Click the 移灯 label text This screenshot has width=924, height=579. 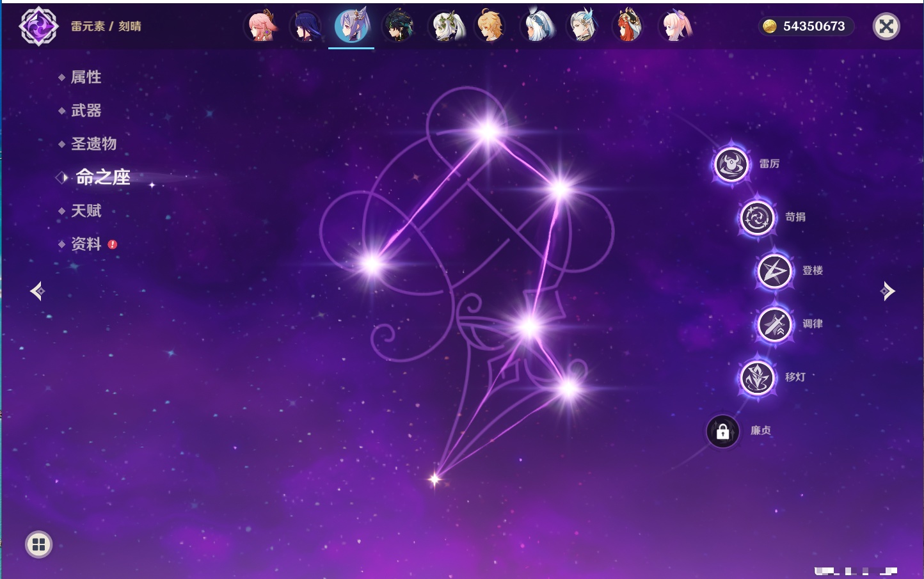[795, 377]
